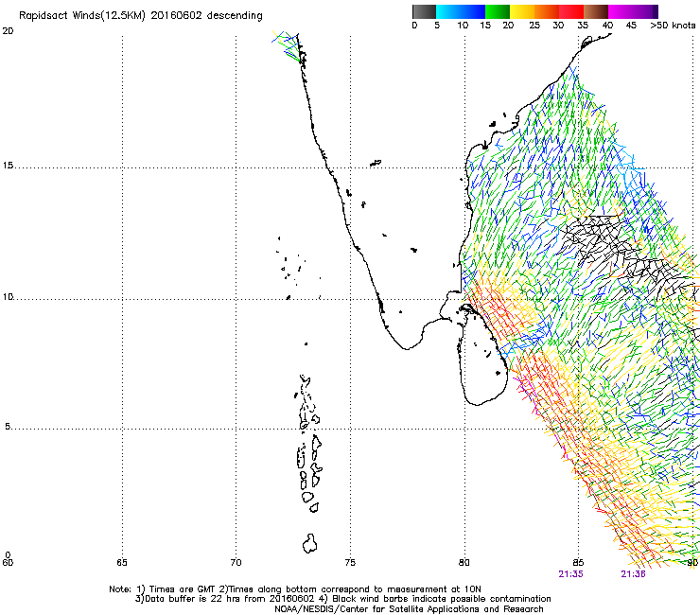Click the longitude '65' axis label
Image resolution: width=700 pixels, height=615 pixels.
click(122, 563)
